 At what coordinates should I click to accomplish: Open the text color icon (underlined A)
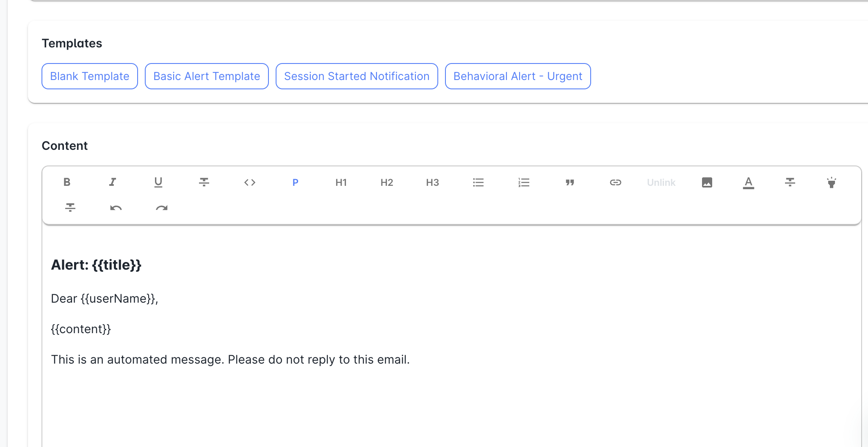(749, 182)
